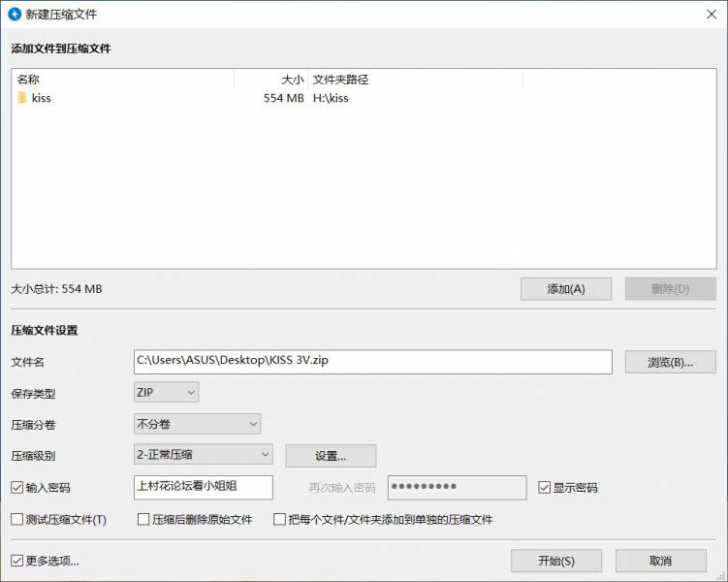Open compression 设置... button

(x=331, y=456)
